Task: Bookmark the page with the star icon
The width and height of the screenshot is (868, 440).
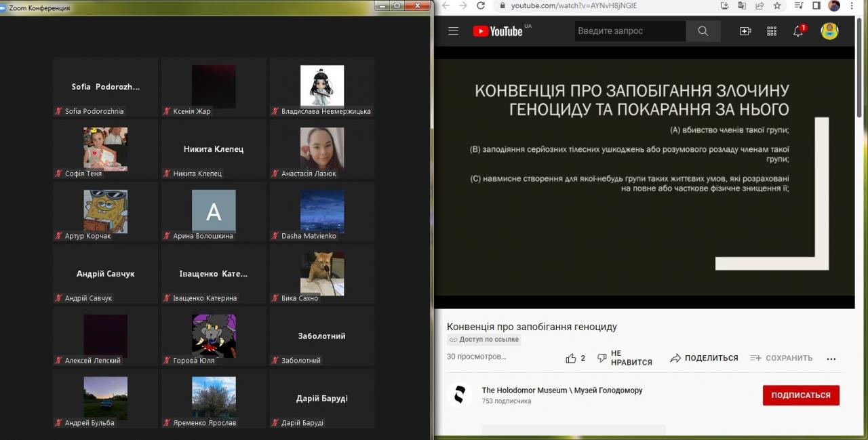Action: point(777,5)
